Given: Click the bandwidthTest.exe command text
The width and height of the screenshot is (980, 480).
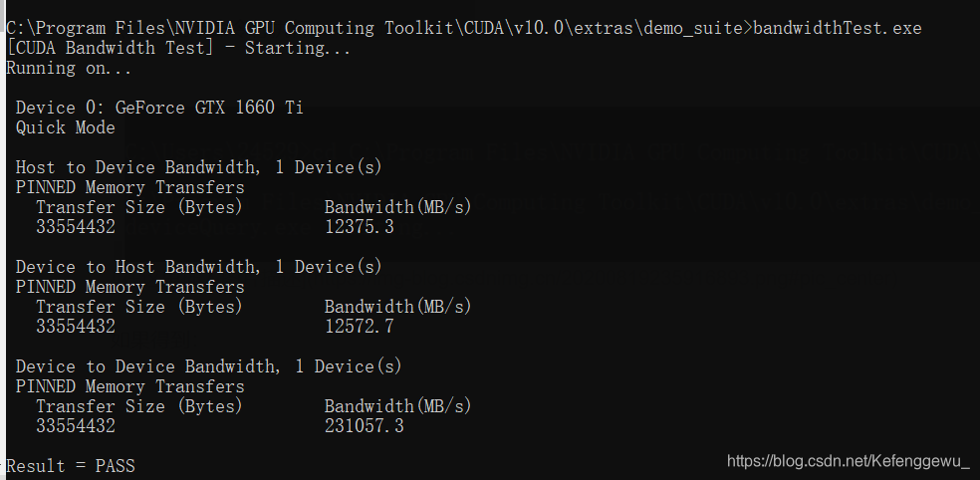Looking at the screenshot, I should tap(838, 28).
